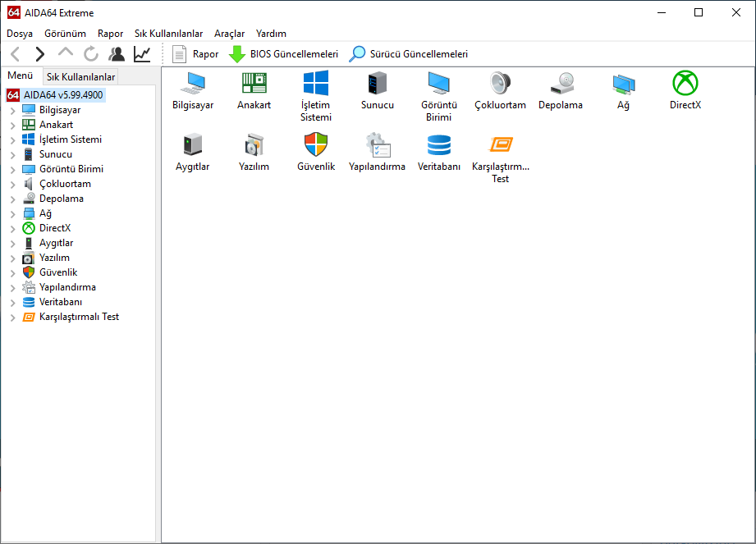Select AIDA64 v5.99.4900 root tree item

click(x=63, y=95)
